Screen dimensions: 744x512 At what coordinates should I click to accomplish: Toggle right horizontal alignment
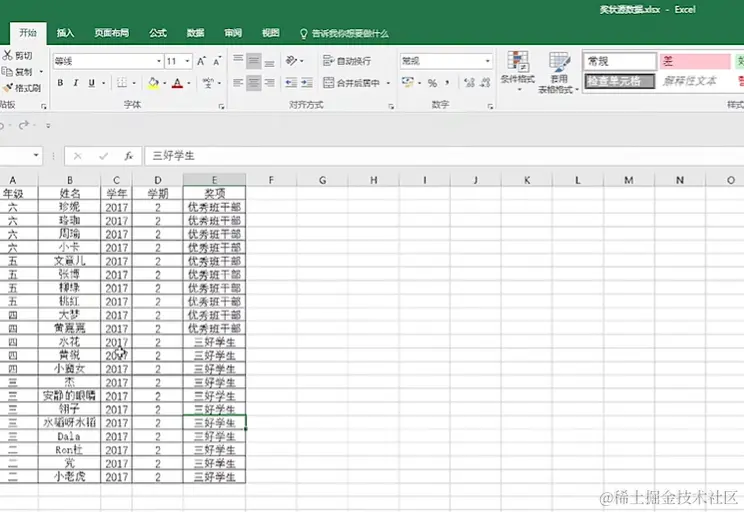[x=270, y=83]
